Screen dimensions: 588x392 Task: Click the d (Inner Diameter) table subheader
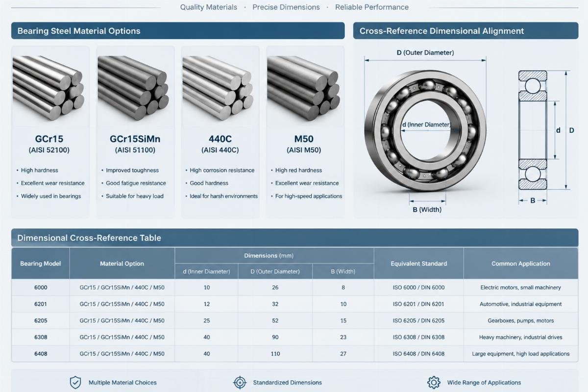tap(206, 271)
